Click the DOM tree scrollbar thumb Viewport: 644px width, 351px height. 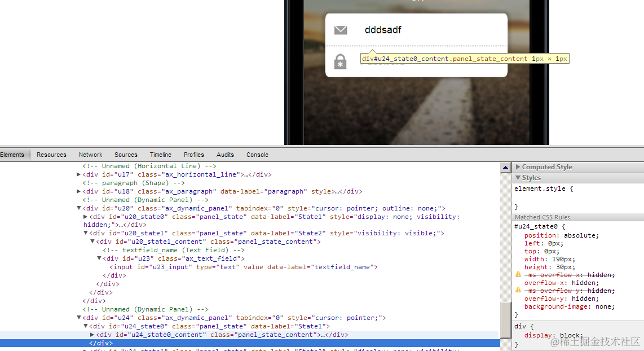506,321
